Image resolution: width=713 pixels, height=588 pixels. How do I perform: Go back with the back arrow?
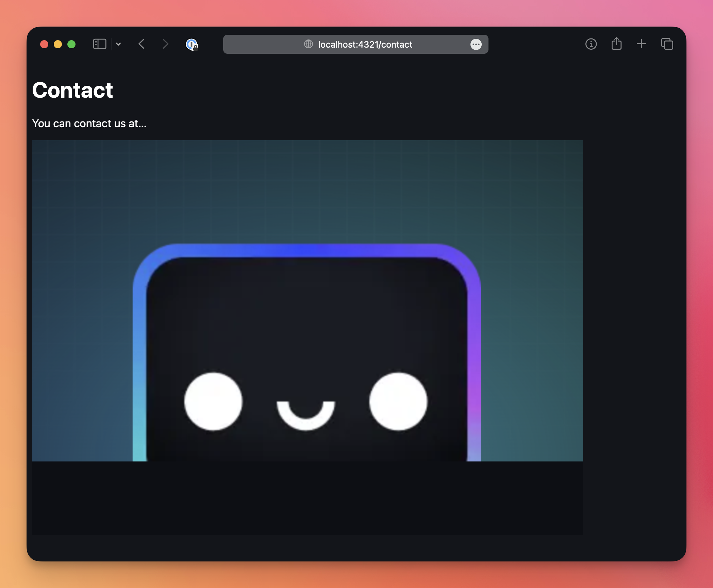point(142,44)
